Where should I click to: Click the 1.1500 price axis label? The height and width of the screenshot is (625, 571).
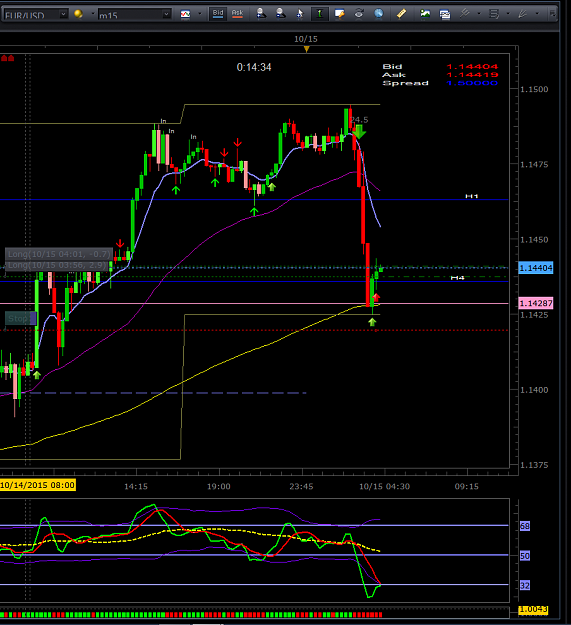pyautogui.click(x=534, y=89)
